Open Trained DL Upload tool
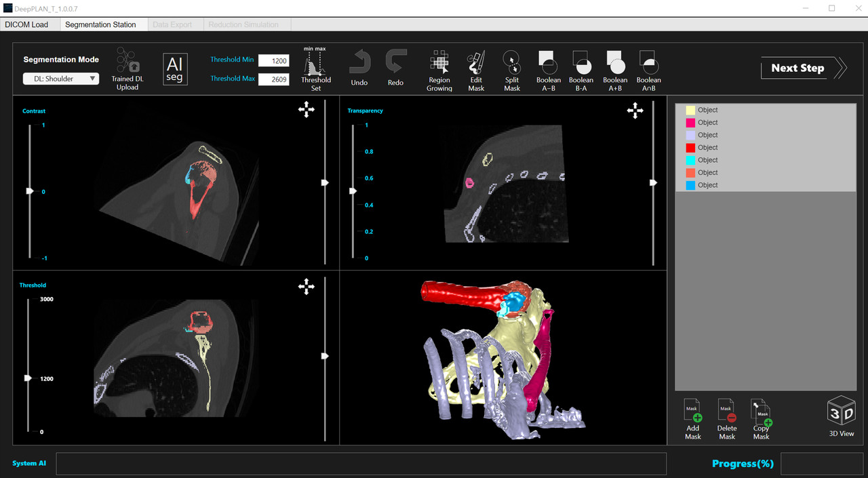The image size is (868, 478). [127, 68]
